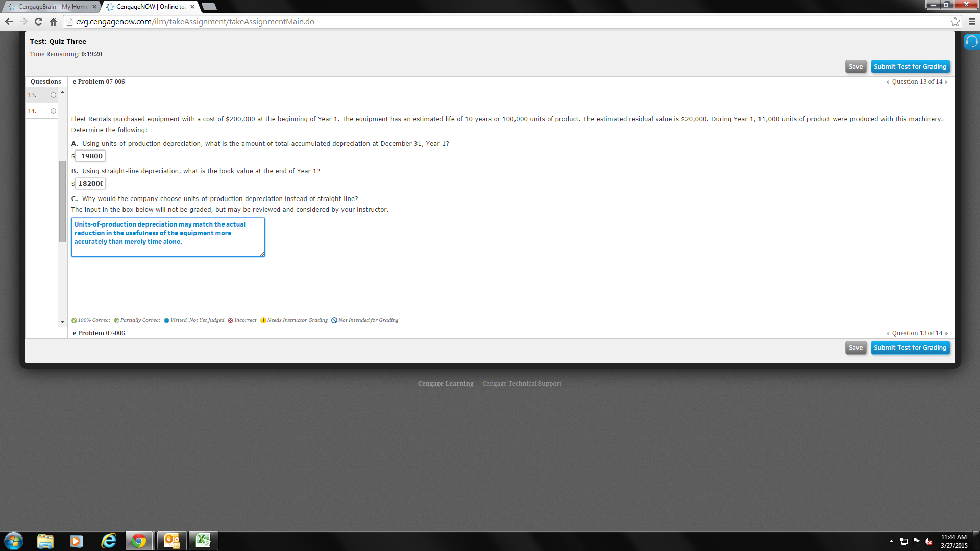Click the Excel icon in taskbar
The image size is (980, 551).
pyautogui.click(x=203, y=540)
